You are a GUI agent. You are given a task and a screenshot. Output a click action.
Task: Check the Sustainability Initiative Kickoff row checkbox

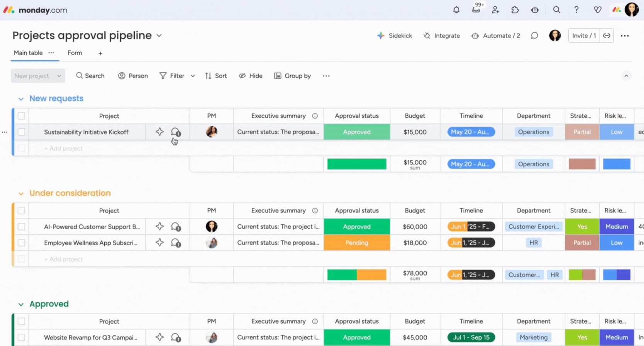[22, 132]
